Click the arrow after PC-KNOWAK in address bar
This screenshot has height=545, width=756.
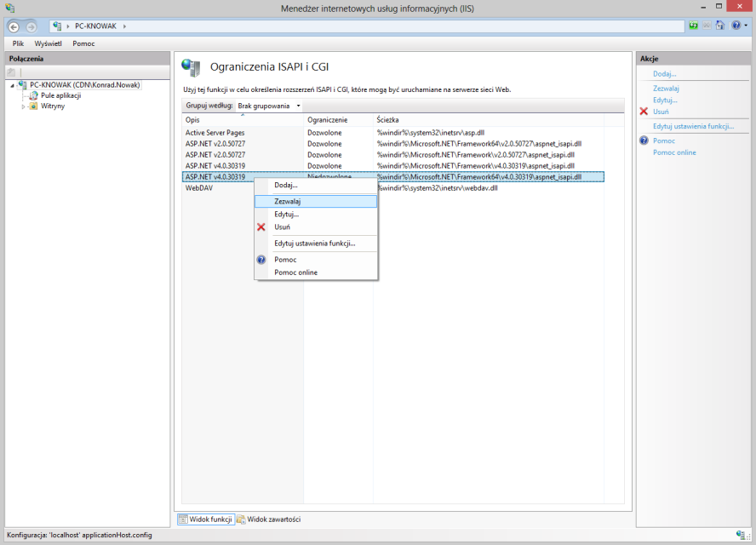(x=124, y=26)
